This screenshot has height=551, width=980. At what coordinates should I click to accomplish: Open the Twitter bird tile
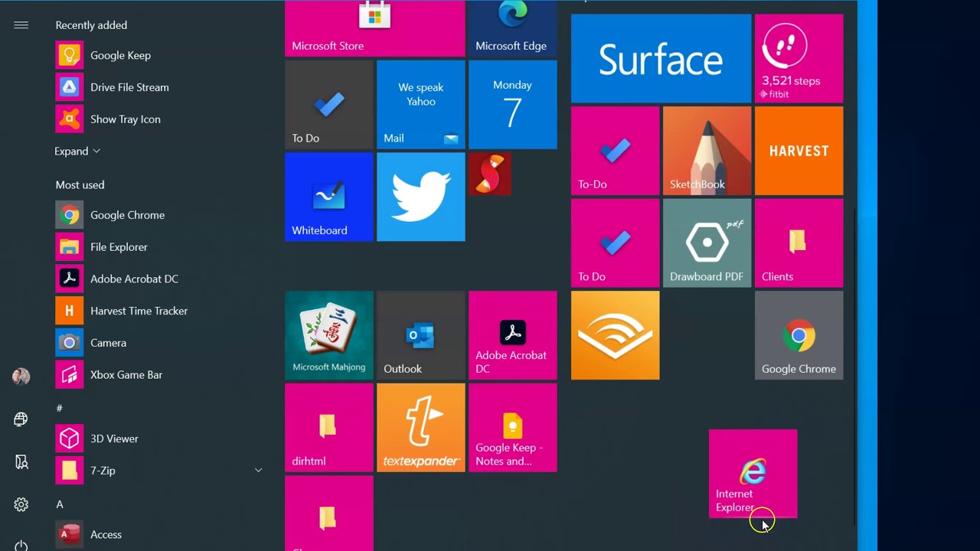click(x=421, y=197)
